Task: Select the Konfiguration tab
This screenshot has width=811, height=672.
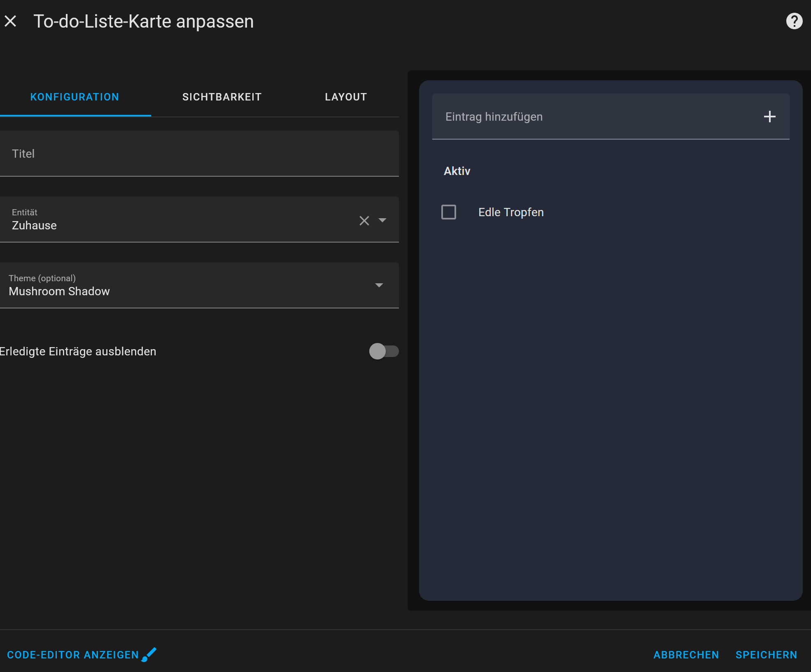Action: tap(75, 97)
